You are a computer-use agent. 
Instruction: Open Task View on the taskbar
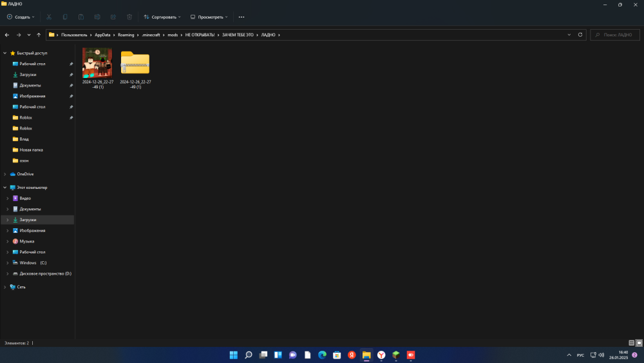263,355
